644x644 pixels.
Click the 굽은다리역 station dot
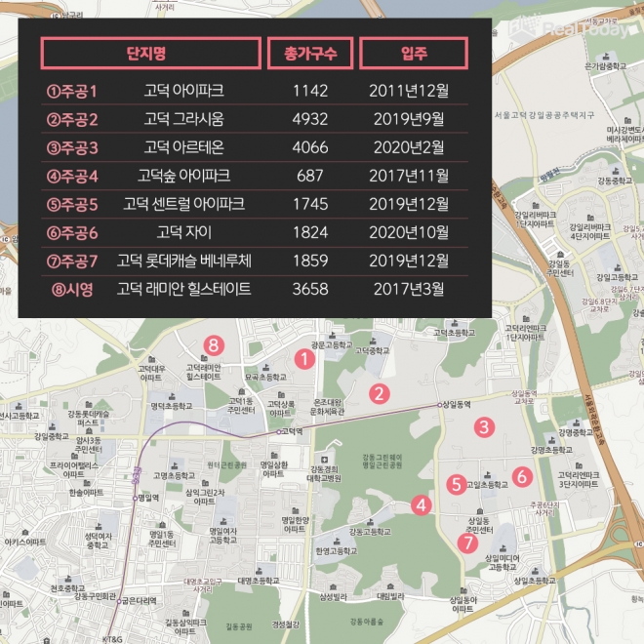[119, 601]
